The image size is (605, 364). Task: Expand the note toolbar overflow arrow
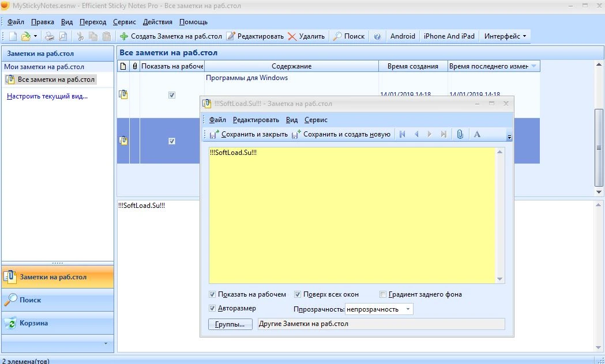pyautogui.click(x=509, y=137)
